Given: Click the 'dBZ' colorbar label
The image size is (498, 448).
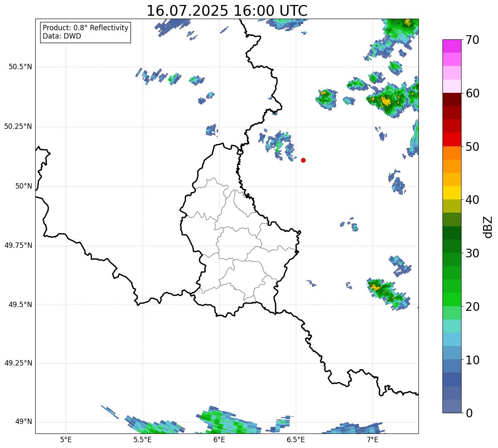Looking at the screenshot, I should [488, 226].
